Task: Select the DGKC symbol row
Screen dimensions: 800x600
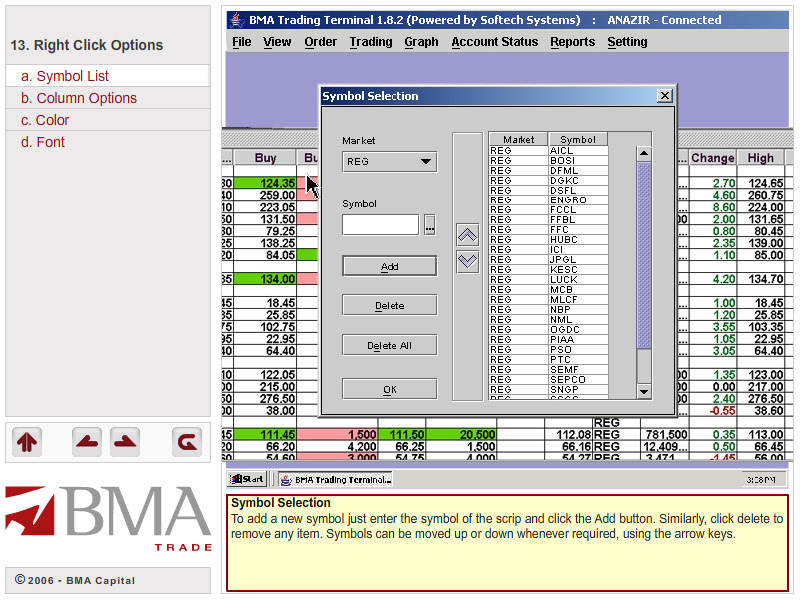Action: (548, 181)
